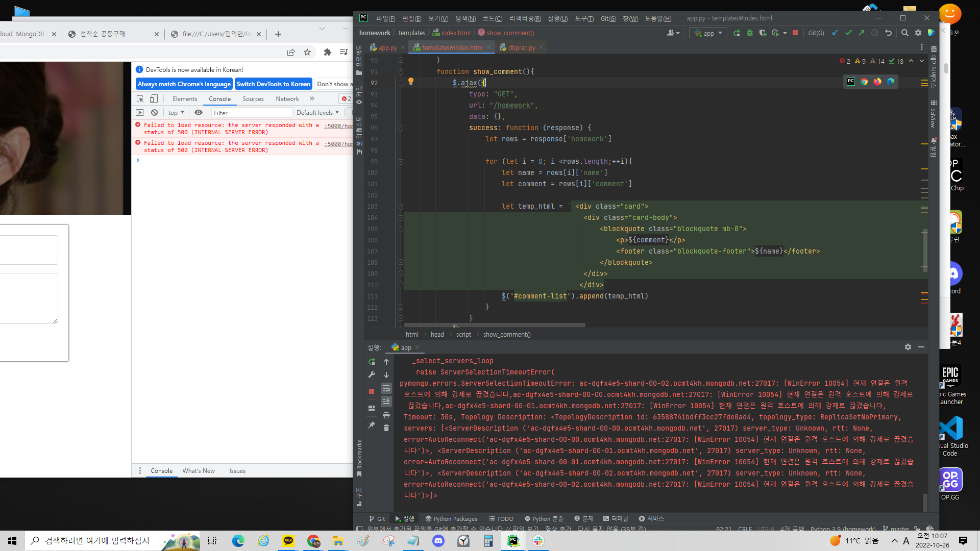Open Default levels dropdown in console
The width and height of the screenshot is (980, 551).
pos(317,113)
